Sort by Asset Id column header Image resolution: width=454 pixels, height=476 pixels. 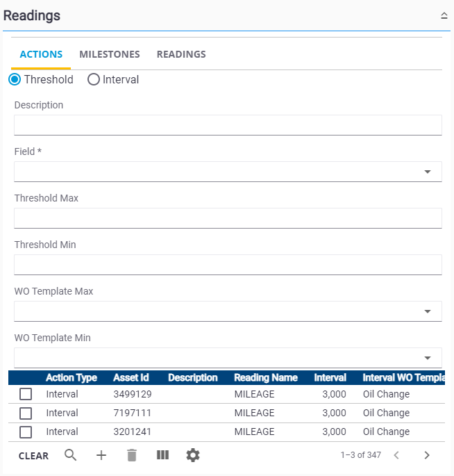(x=131, y=377)
